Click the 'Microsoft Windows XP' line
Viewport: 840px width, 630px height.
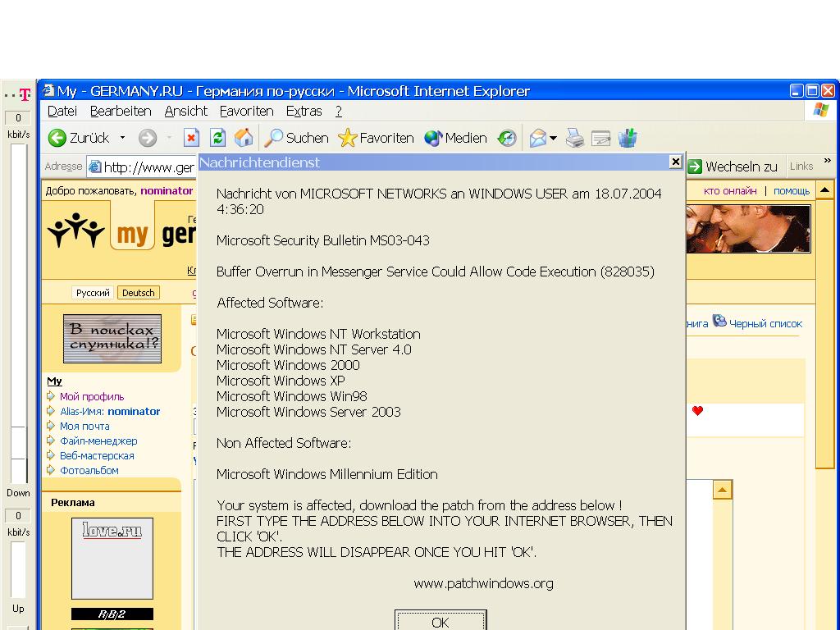coord(281,381)
